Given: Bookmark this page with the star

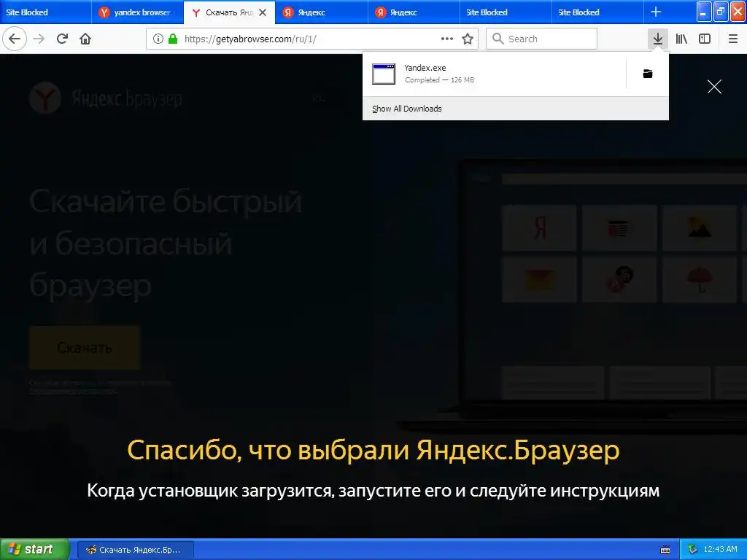Looking at the screenshot, I should point(468,39).
